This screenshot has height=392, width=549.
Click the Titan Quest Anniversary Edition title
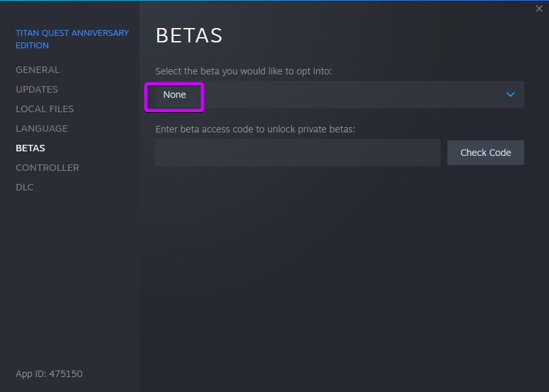(72, 39)
